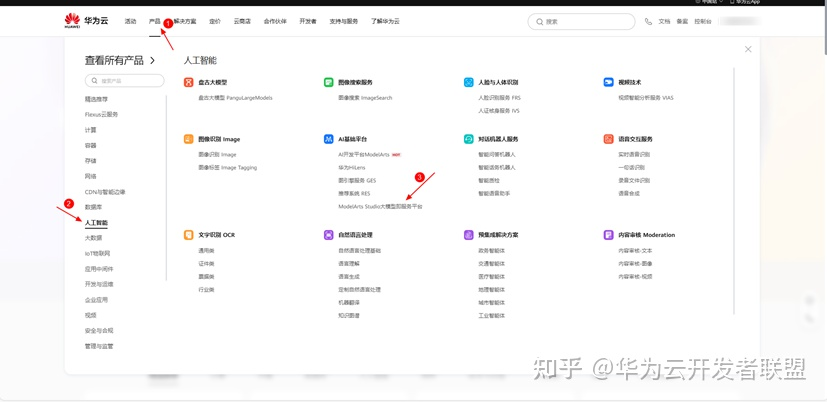The height and width of the screenshot is (402, 827).
Task: Open AI开发平台ModelArts link
Action: [x=364, y=155]
